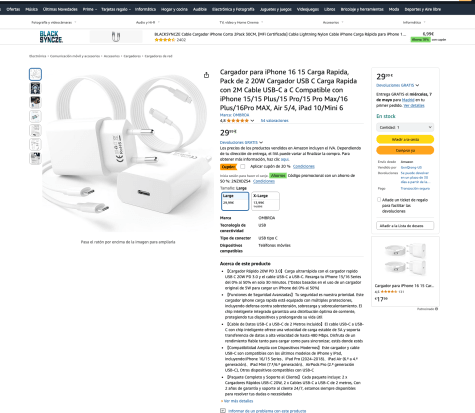Click the yellow Añadir a la cesta button

click(x=405, y=139)
